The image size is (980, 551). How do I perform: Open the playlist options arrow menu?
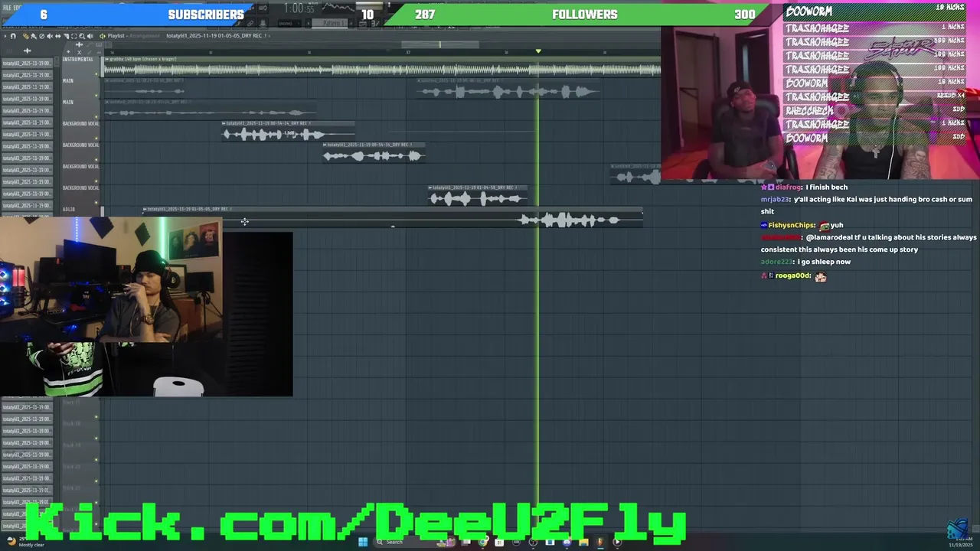(5, 36)
